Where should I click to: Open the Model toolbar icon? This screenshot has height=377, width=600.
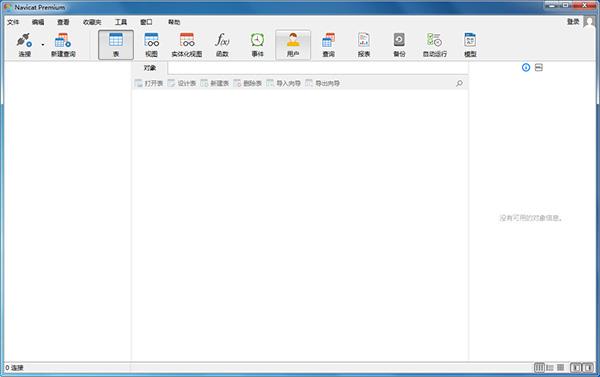pyautogui.click(x=470, y=45)
